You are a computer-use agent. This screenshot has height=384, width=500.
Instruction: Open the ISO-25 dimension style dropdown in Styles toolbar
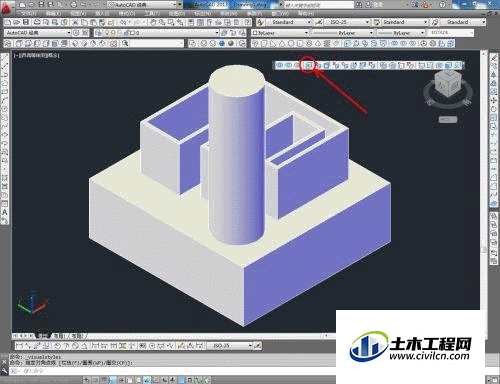coord(347,22)
